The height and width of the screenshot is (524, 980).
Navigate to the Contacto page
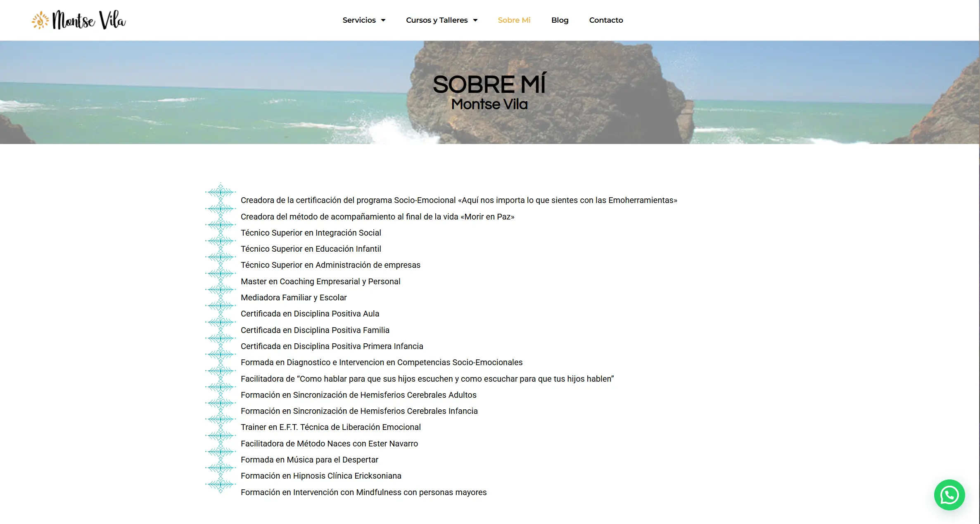(x=606, y=20)
